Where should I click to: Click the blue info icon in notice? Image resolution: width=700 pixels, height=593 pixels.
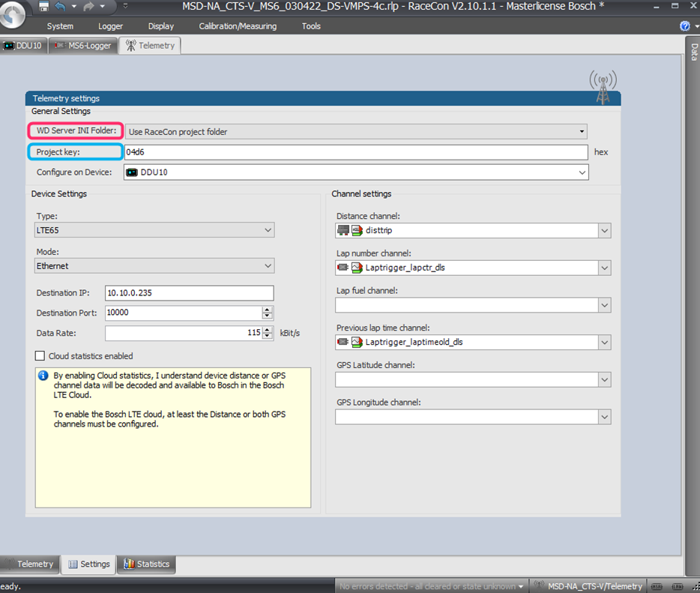click(43, 376)
